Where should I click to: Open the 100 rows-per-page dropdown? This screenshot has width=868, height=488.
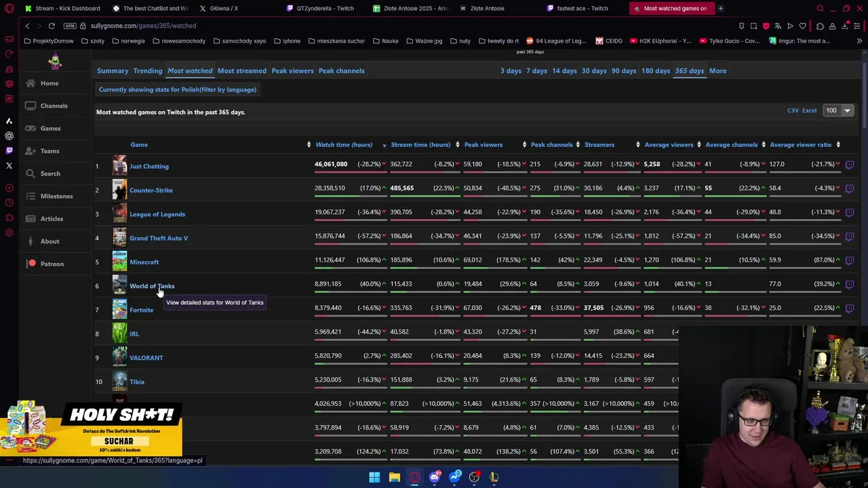coord(838,110)
